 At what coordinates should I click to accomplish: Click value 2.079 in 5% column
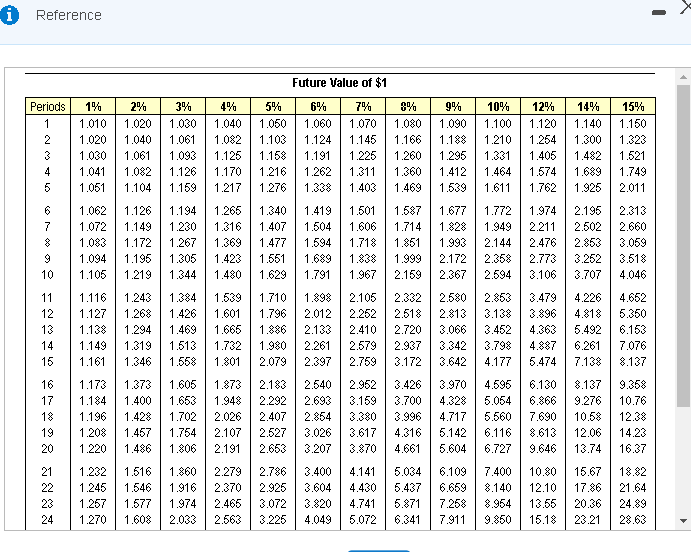(x=272, y=362)
